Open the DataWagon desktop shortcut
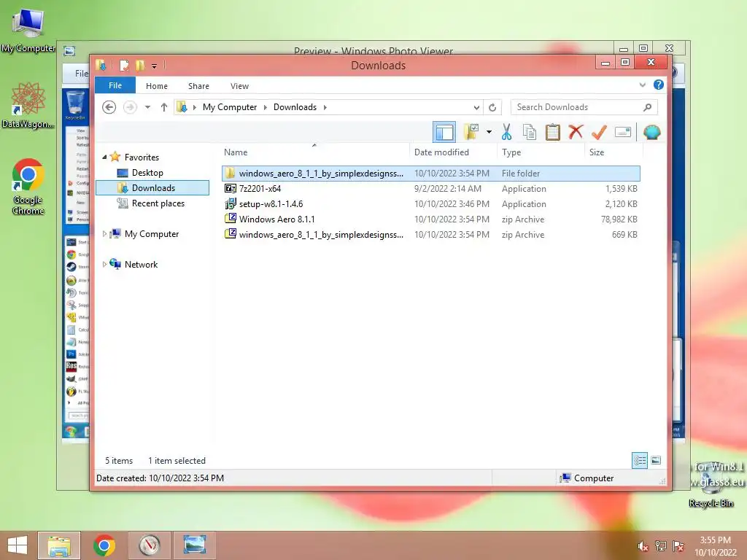This screenshot has width=747, height=560. (28, 106)
